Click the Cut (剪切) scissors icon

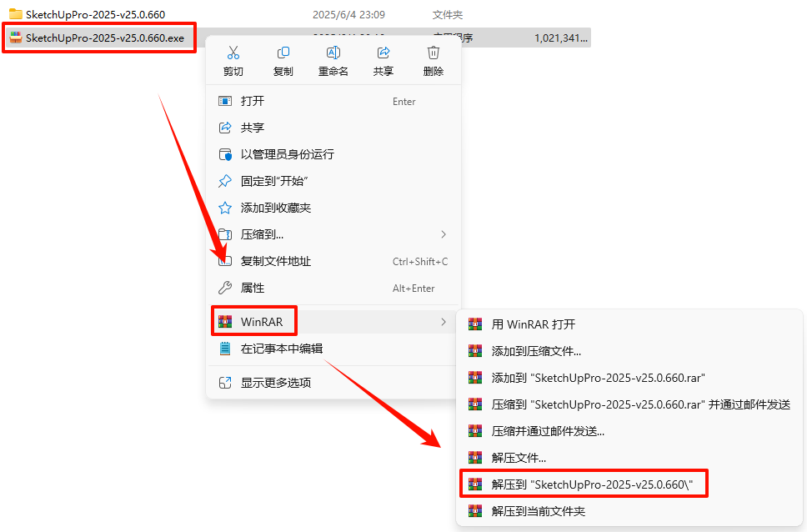click(233, 53)
